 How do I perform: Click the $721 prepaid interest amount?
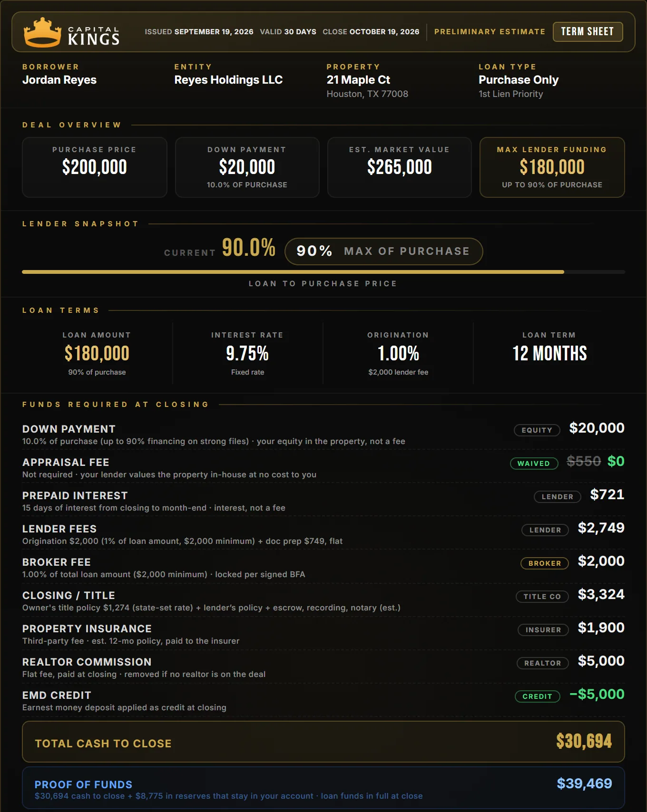pos(607,494)
